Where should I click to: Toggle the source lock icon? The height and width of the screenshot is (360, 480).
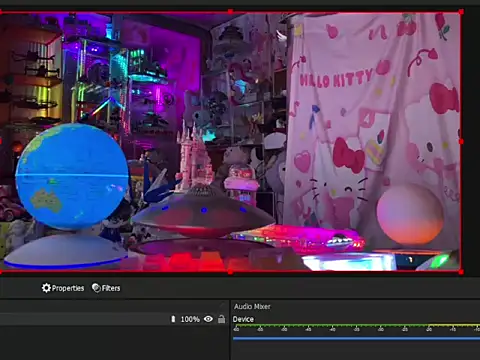pyautogui.click(x=221, y=319)
